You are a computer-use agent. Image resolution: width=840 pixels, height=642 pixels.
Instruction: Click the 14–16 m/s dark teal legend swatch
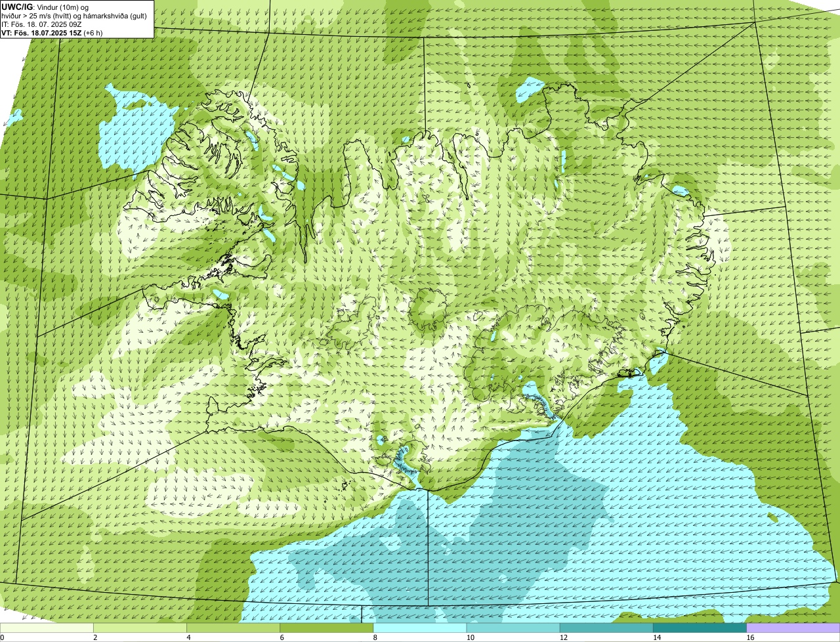pyautogui.click(x=700, y=628)
